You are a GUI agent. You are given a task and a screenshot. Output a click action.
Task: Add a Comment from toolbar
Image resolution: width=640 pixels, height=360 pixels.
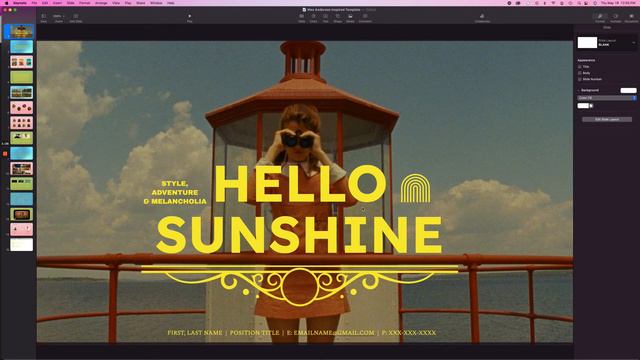coord(365,18)
